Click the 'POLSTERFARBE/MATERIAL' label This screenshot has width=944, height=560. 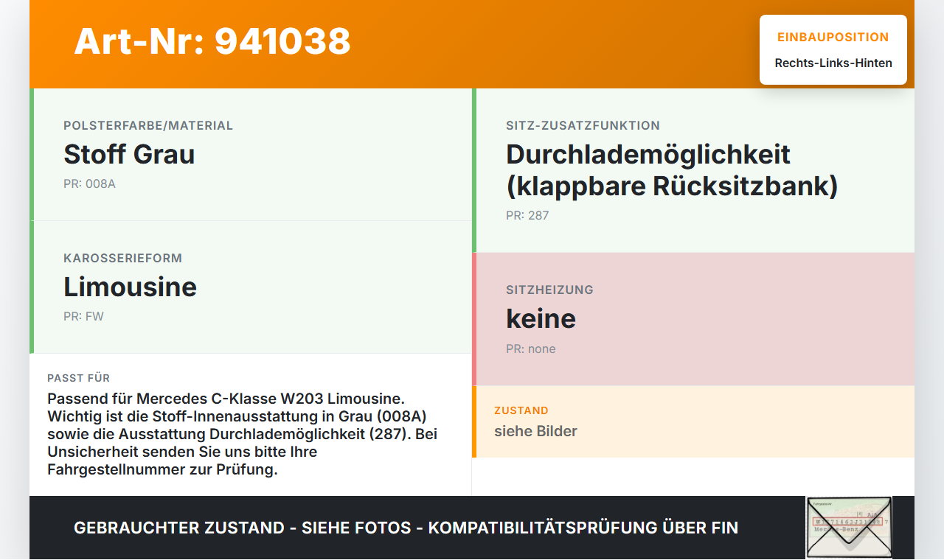[x=148, y=125]
